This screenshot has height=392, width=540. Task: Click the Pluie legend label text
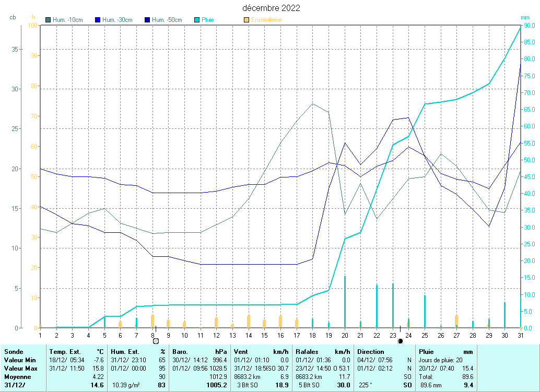pyautogui.click(x=208, y=20)
